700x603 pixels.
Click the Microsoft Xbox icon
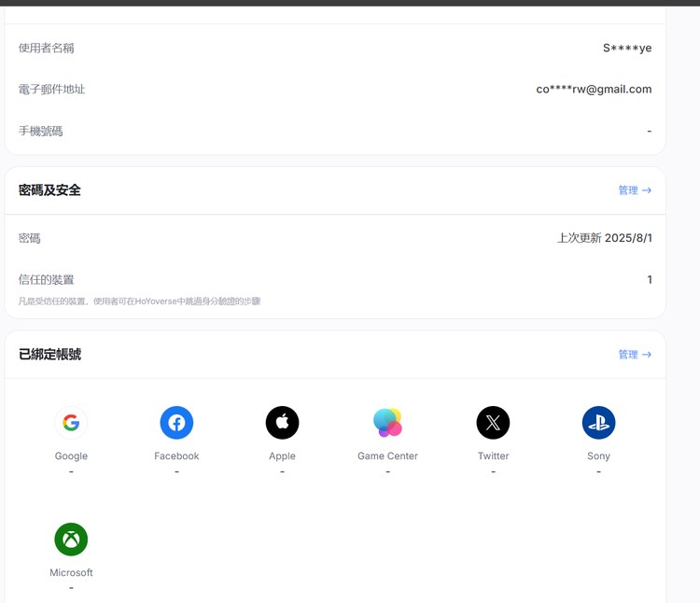71,540
